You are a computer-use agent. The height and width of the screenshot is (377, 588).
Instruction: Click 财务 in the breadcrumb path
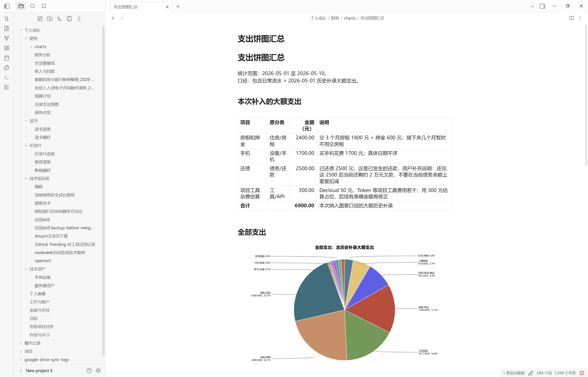335,18
